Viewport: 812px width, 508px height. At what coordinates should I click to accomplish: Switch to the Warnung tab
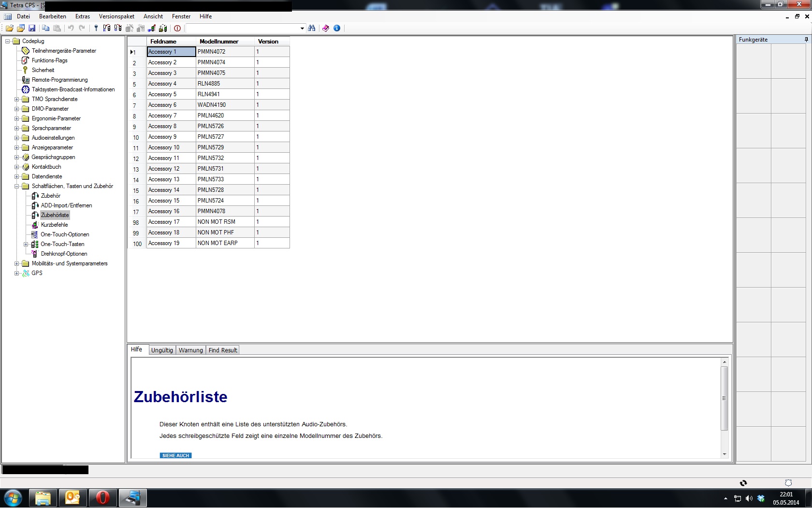point(190,350)
